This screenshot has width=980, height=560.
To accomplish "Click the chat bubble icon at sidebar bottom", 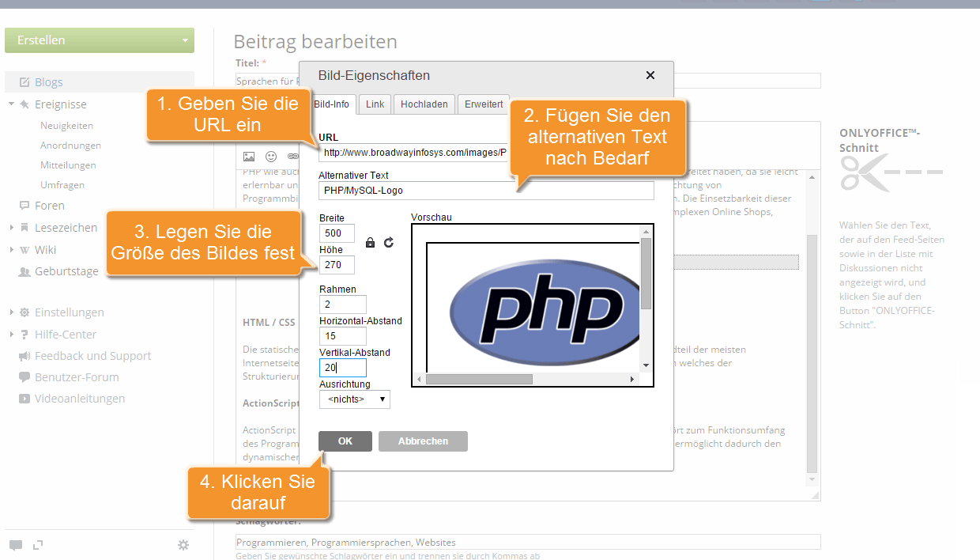I will pos(16,545).
